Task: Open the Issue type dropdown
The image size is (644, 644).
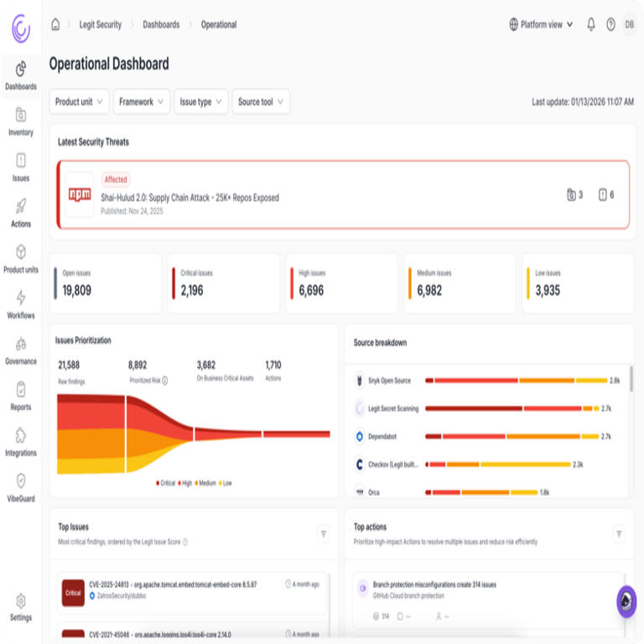Action: 202,101
